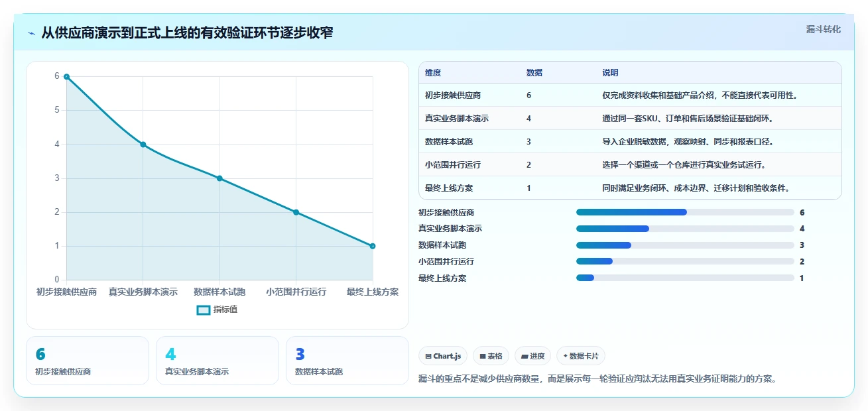Click the table description 导入企业脱敏数据
The width and height of the screenshot is (868, 411).
point(688,142)
